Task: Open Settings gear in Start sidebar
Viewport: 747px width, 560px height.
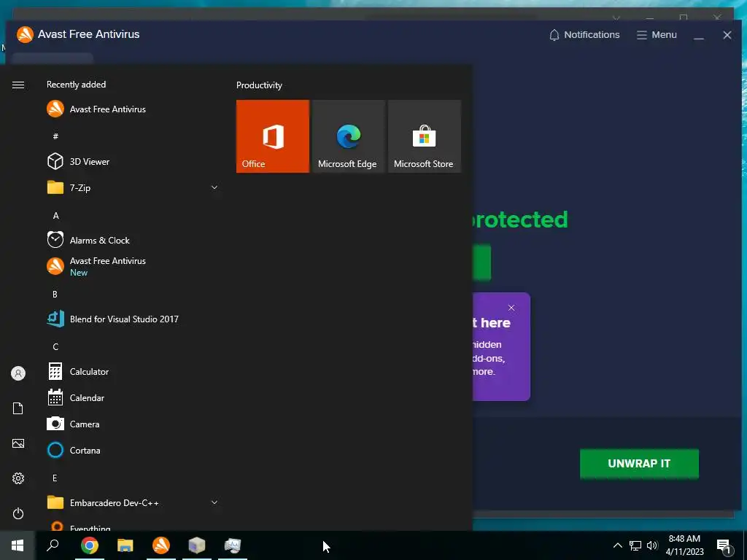Action: pos(18,478)
